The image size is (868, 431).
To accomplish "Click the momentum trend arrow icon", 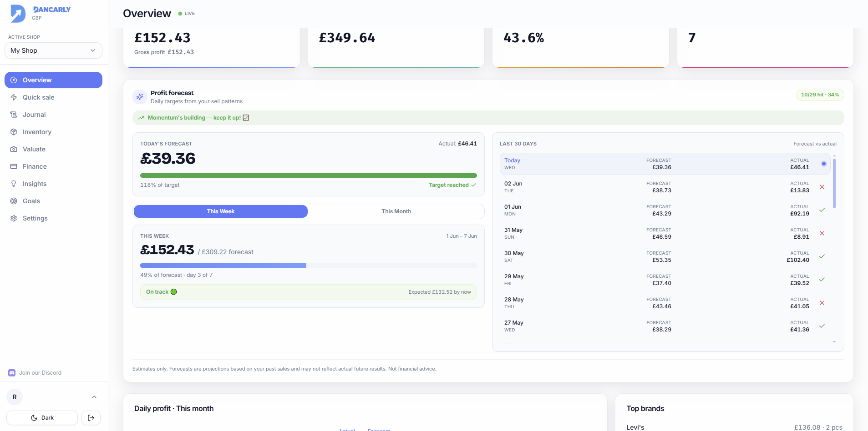I will pos(141,118).
